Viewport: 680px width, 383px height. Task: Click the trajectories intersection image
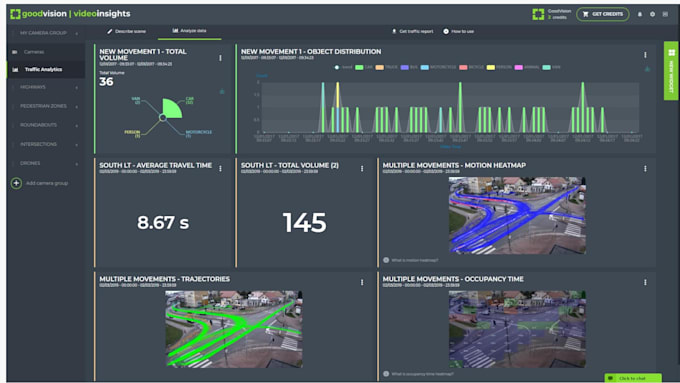click(x=234, y=329)
